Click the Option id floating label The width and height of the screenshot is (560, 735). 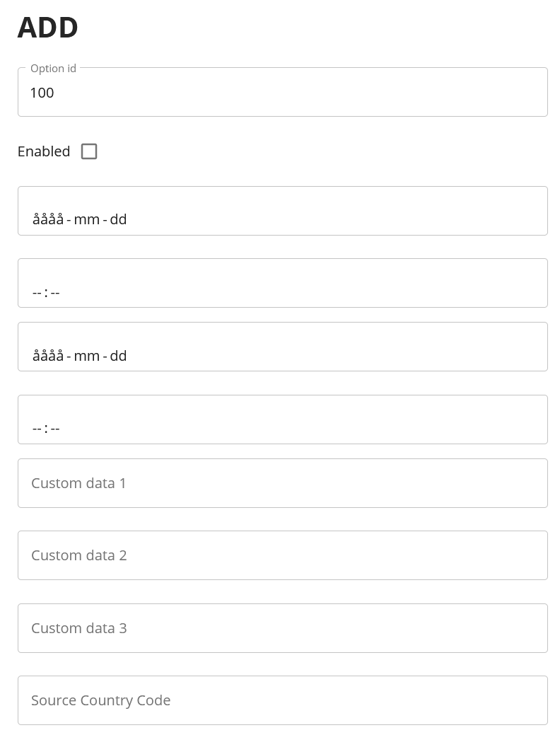coord(53,69)
